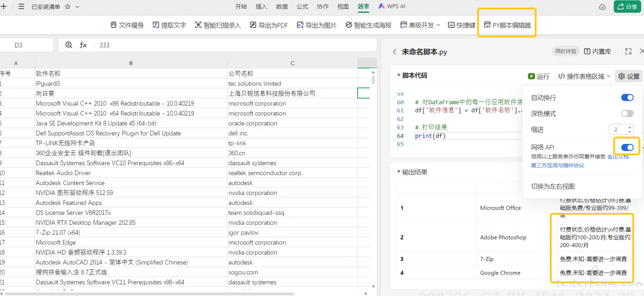Switch to the 公式 tab
The height and width of the screenshot is (296, 644).
(302, 7)
